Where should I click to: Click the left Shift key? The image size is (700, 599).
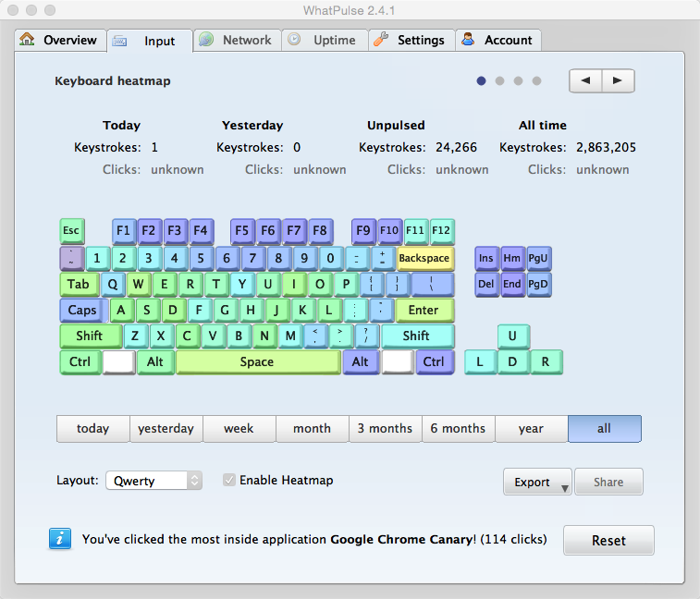91,336
